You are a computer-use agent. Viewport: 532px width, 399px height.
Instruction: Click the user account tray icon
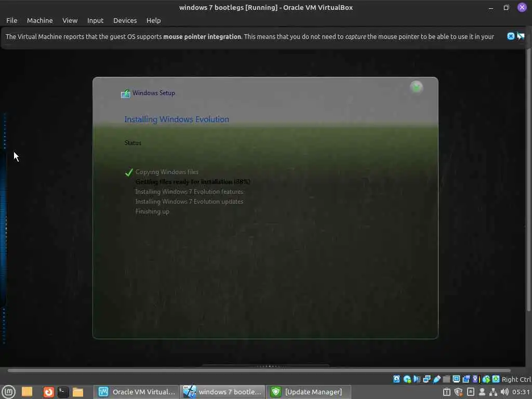482,392
